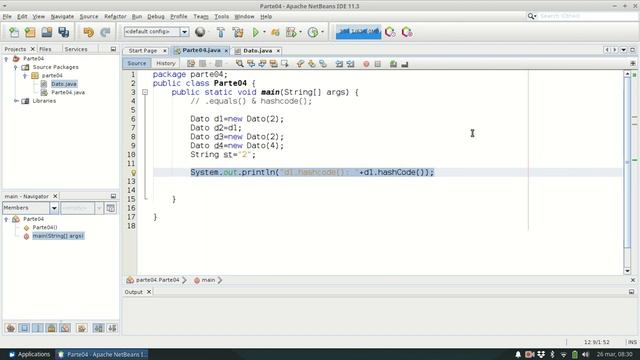Expand the Libraries node
The height and width of the screenshot is (360, 640).
click(x=16, y=101)
